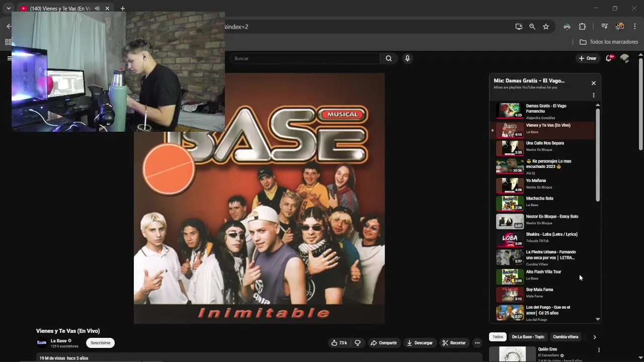Play Damas Gratis - El Vago Fumanchu
Image resolution: width=644 pixels, height=362 pixels.
coord(543,111)
